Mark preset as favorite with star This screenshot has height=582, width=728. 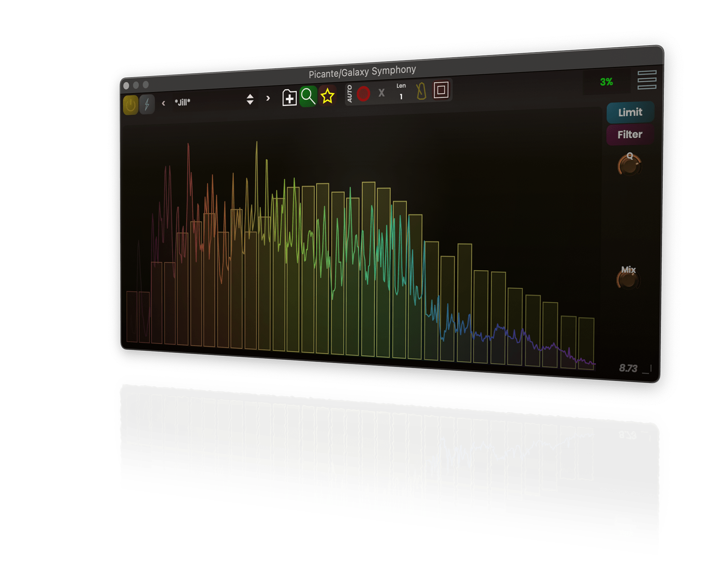point(328,96)
